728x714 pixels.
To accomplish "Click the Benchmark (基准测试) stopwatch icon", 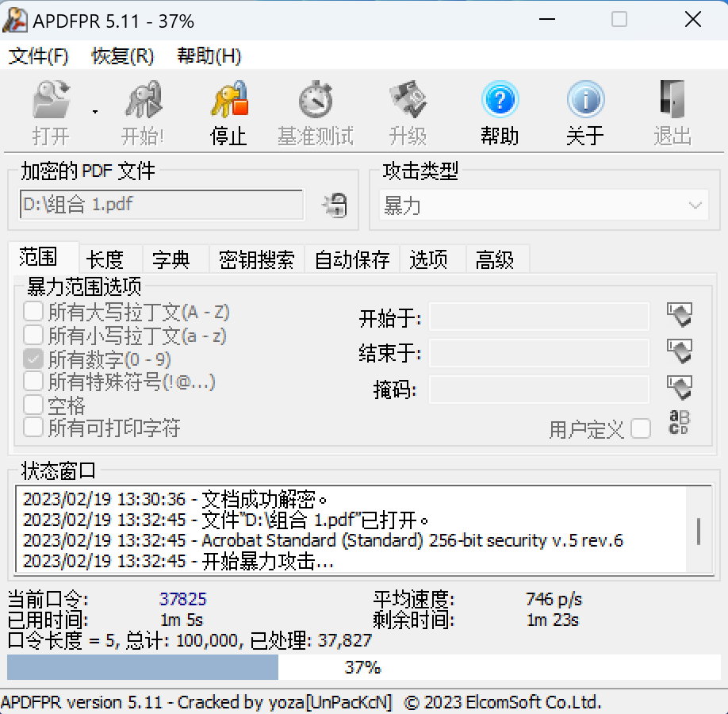I will point(316,99).
